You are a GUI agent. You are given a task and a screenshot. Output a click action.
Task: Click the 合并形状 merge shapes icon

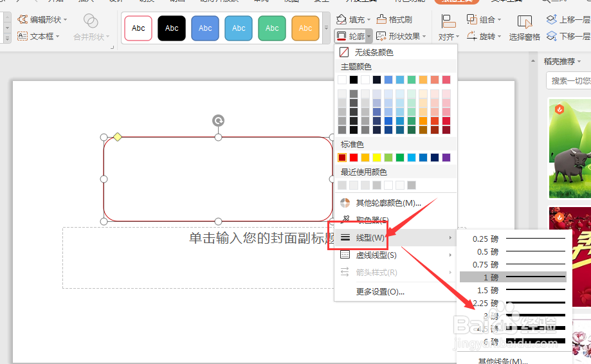coord(91,21)
